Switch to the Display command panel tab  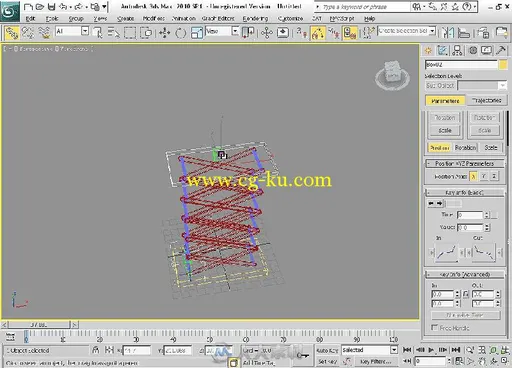tap(486, 51)
